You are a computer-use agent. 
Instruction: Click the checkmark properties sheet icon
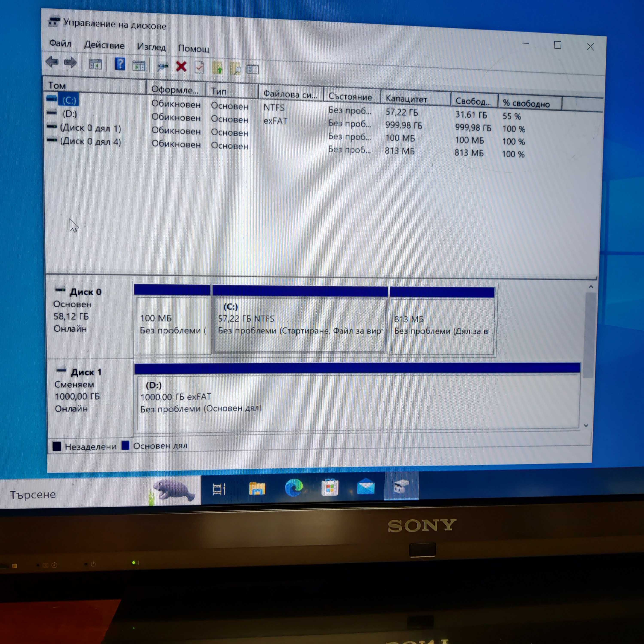pyautogui.click(x=199, y=67)
